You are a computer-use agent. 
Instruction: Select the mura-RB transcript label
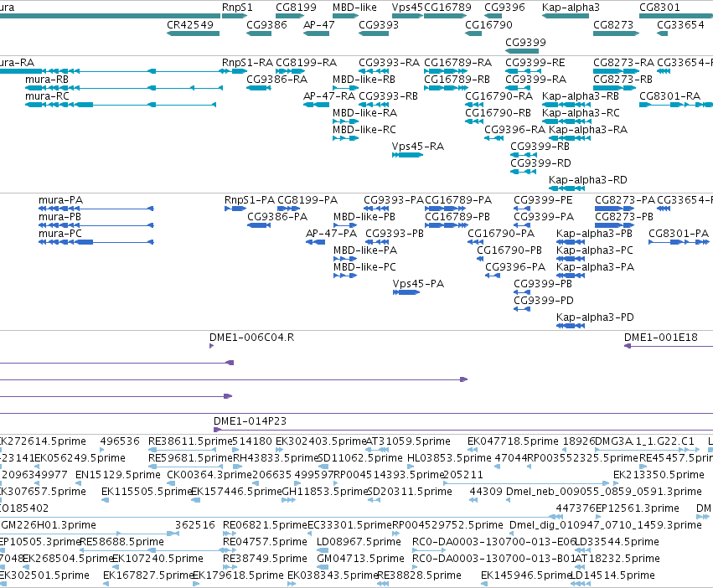coord(47,80)
